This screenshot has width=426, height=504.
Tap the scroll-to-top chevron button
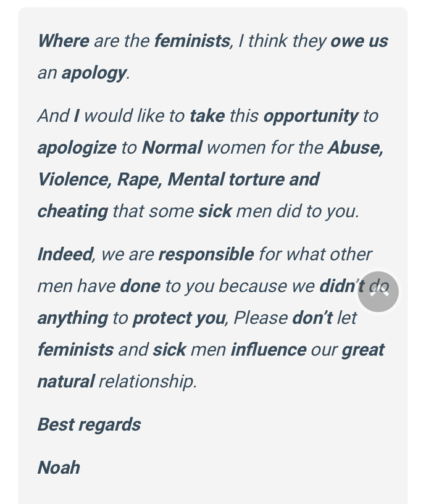click(378, 292)
